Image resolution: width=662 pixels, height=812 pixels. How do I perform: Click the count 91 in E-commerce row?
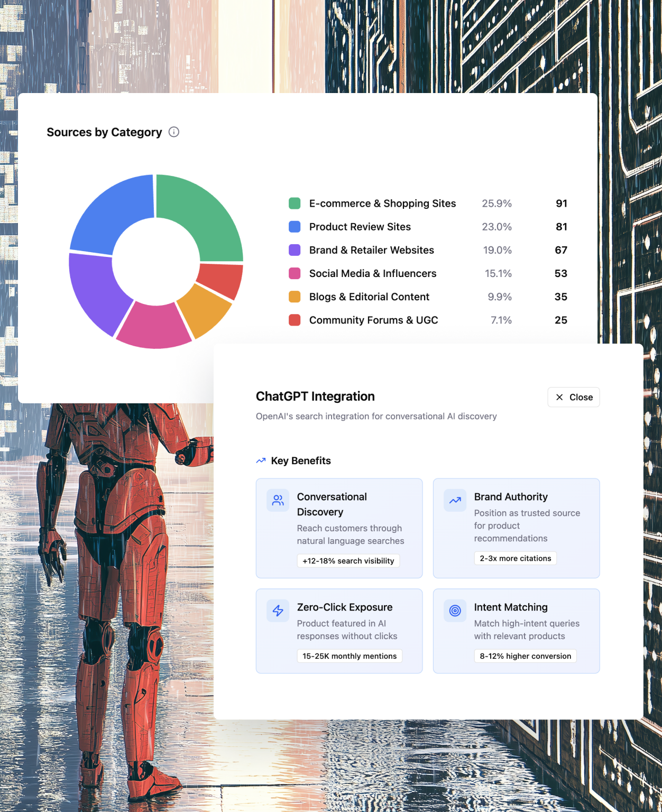tap(562, 204)
